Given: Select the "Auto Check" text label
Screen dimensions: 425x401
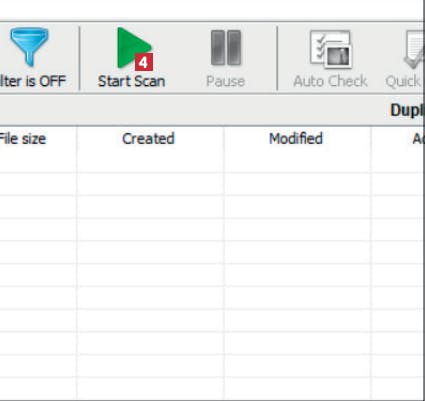Looking at the screenshot, I should tap(330, 81).
